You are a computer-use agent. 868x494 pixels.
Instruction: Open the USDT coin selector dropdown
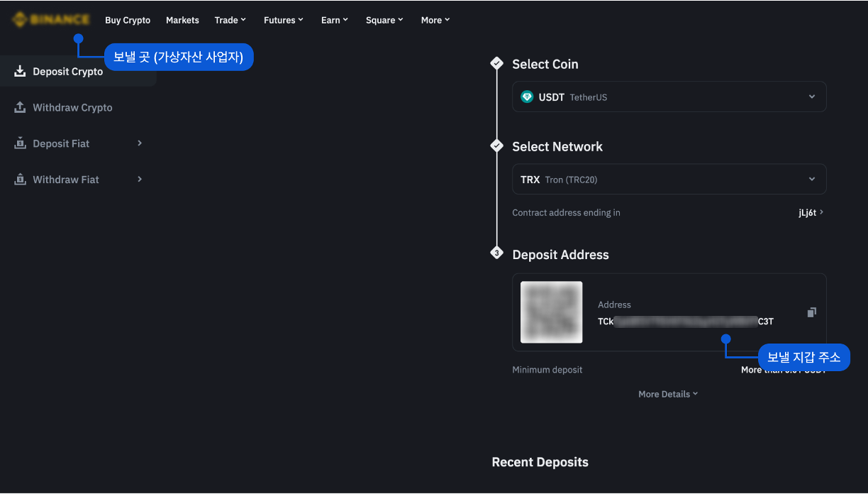click(669, 97)
